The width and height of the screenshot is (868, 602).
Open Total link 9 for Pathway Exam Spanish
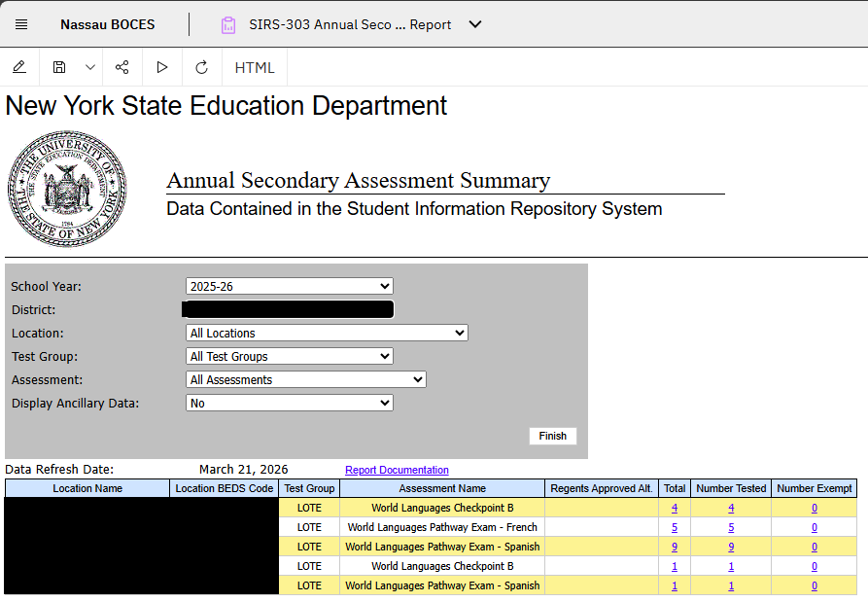pyautogui.click(x=675, y=547)
